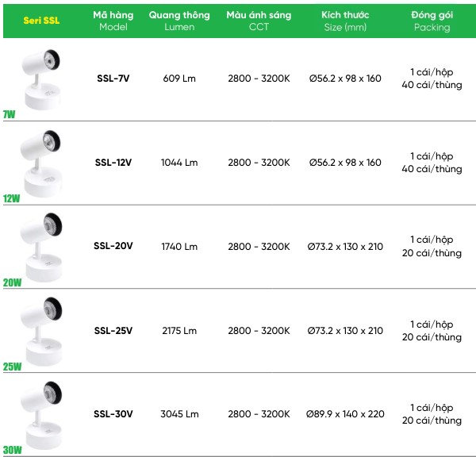476x457 pixels.
Task: Select model code 'SSL-25V'
Action: tap(113, 330)
